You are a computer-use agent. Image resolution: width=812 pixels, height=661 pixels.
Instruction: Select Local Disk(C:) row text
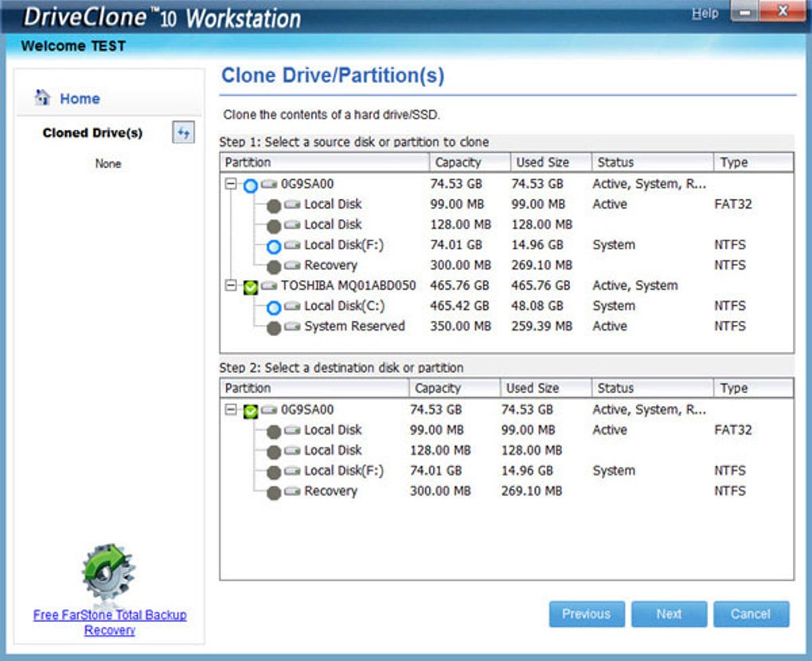pos(345,306)
